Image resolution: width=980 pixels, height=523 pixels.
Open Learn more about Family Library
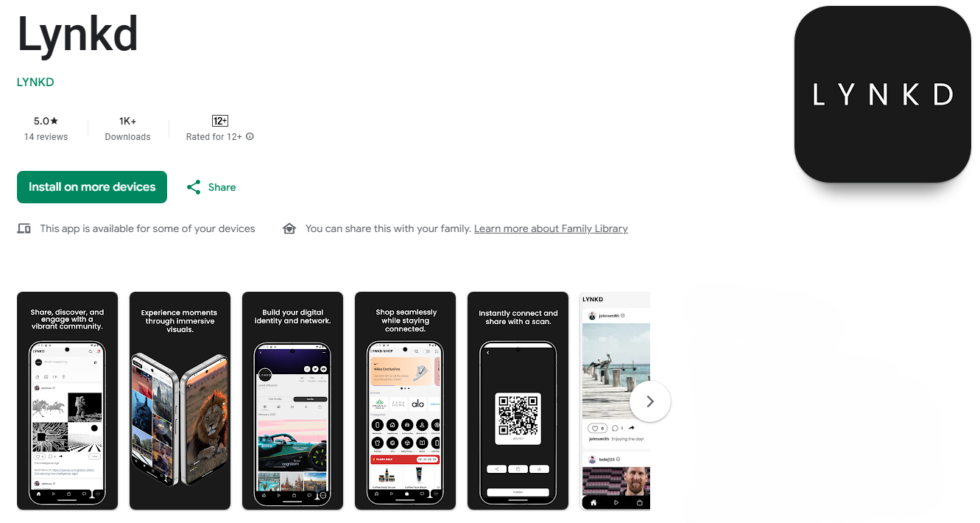[551, 228]
